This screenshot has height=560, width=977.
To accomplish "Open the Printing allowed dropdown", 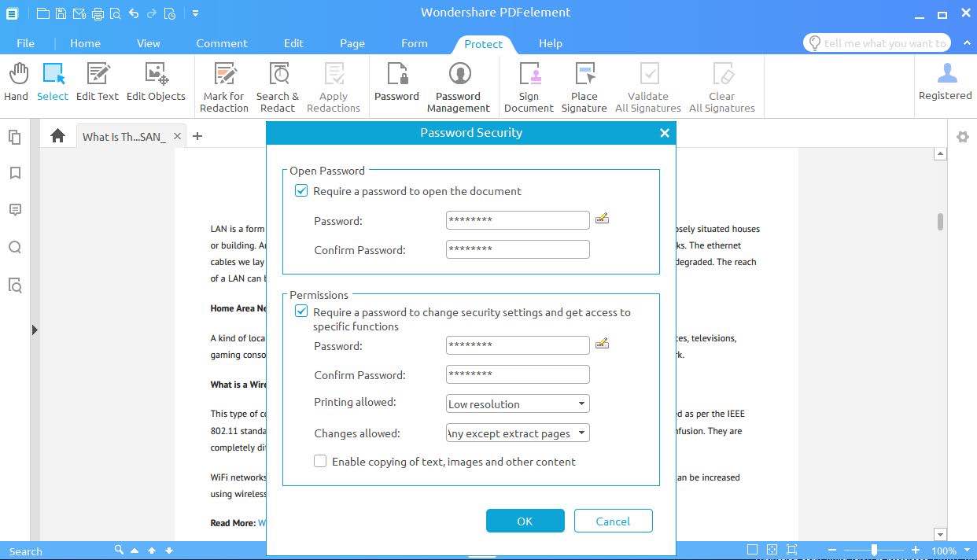I will [518, 404].
